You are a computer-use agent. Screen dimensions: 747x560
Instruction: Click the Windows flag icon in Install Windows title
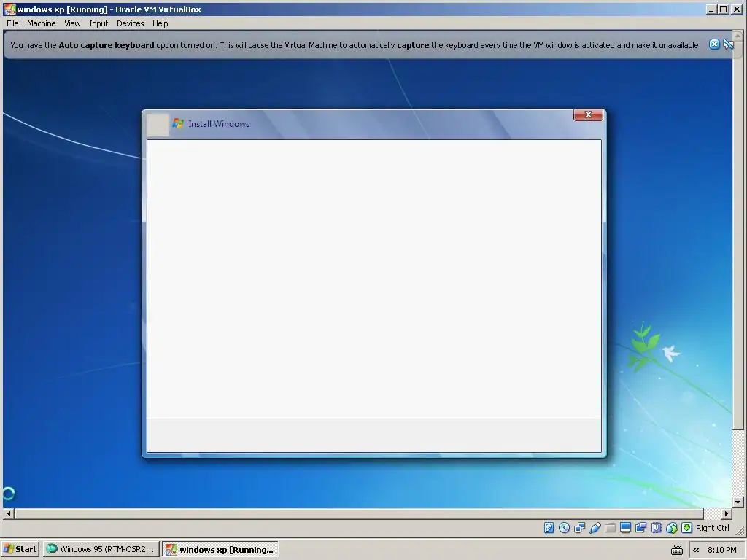click(178, 123)
